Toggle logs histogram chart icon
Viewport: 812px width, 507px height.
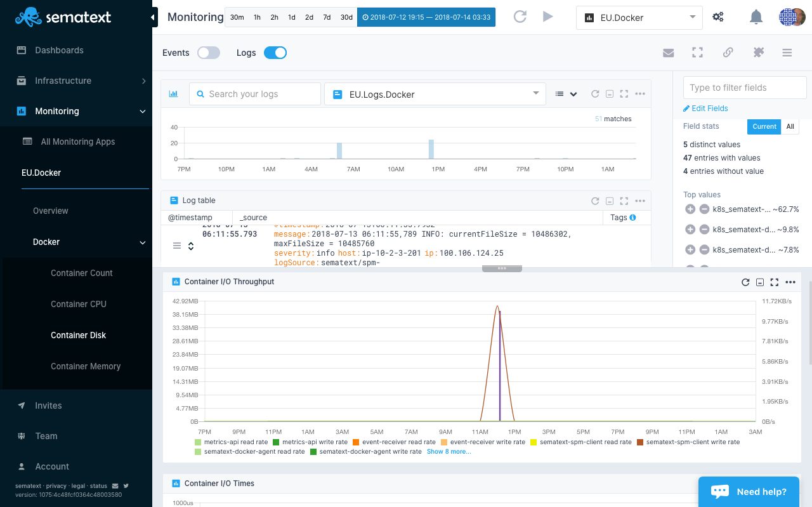pos(173,94)
